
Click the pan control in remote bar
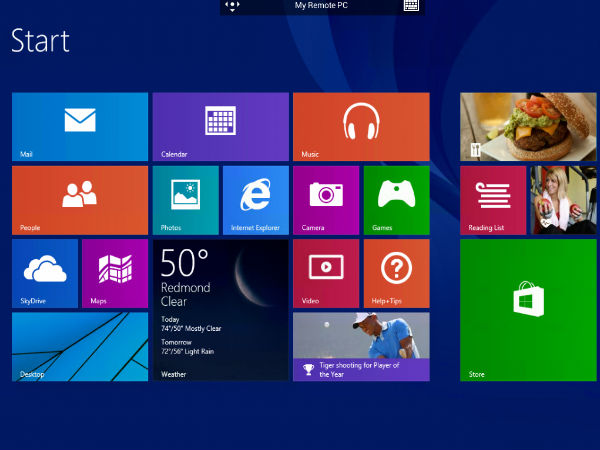(232, 6)
